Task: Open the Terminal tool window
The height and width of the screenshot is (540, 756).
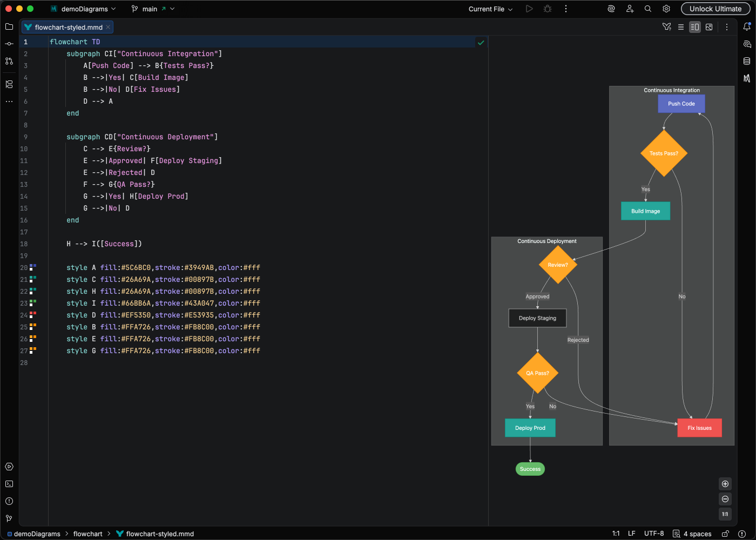Action: [9, 484]
